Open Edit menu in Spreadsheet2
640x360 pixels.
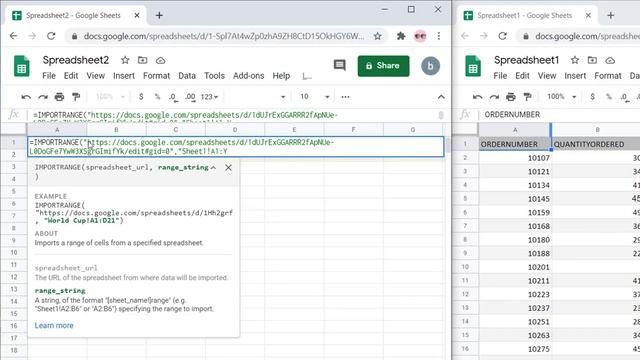(71, 76)
